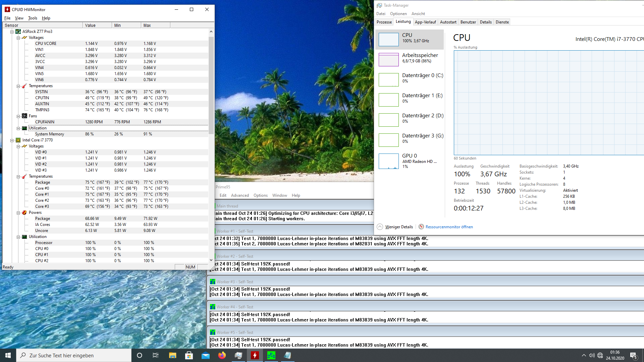Click the HWMonitor vertical scrollbar down arrow
Viewport: 644px width, 362px height.
211,260
